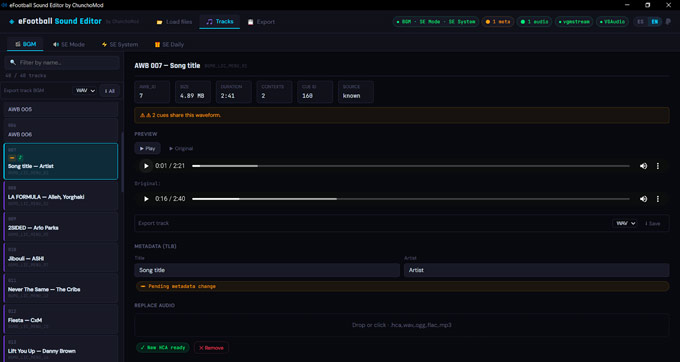Click the Save export track button
680x362 pixels.
pyautogui.click(x=653, y=223)
